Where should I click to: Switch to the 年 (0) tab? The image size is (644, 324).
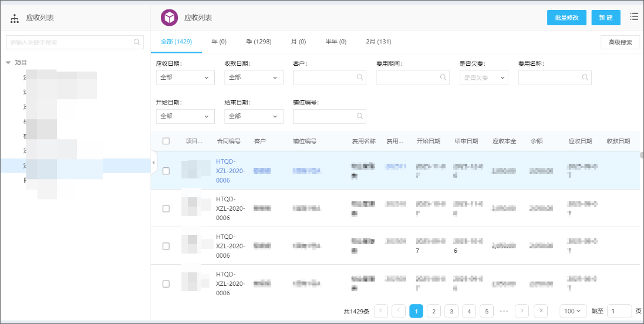tap(219, 42)
